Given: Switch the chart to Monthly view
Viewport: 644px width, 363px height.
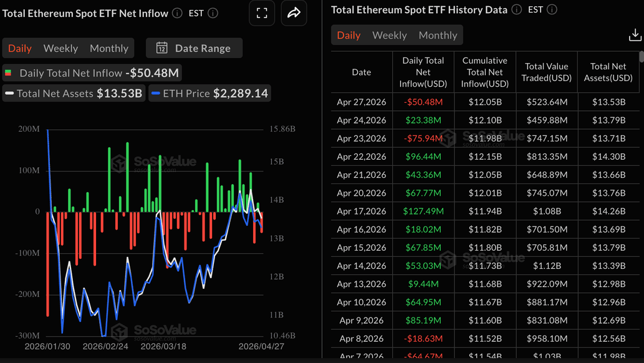Looking at the screenshot, I should (x=108, y=48).
